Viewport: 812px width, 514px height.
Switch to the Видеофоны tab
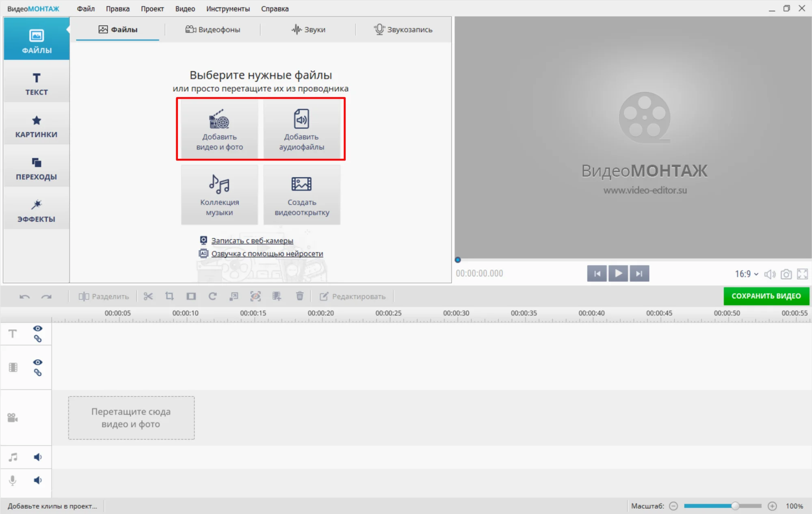213,29
